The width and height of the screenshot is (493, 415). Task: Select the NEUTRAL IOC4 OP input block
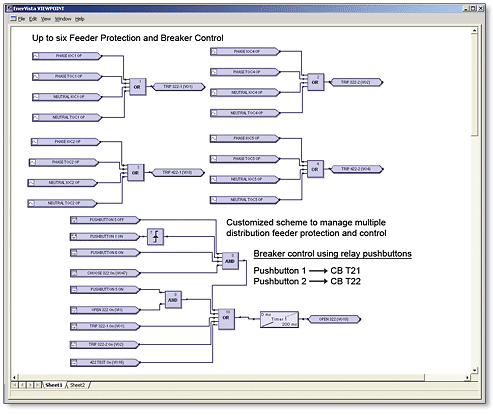pos(245,92)
